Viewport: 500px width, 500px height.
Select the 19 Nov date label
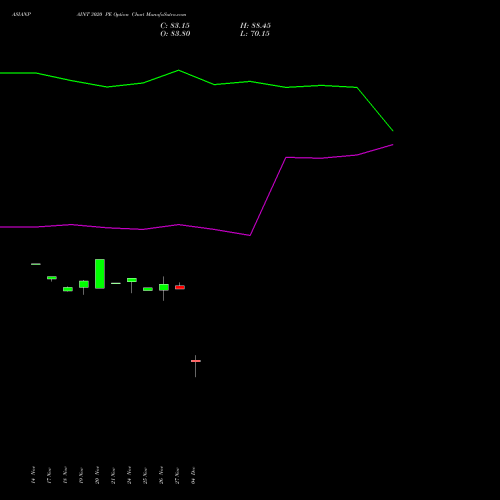click(81, 475)
